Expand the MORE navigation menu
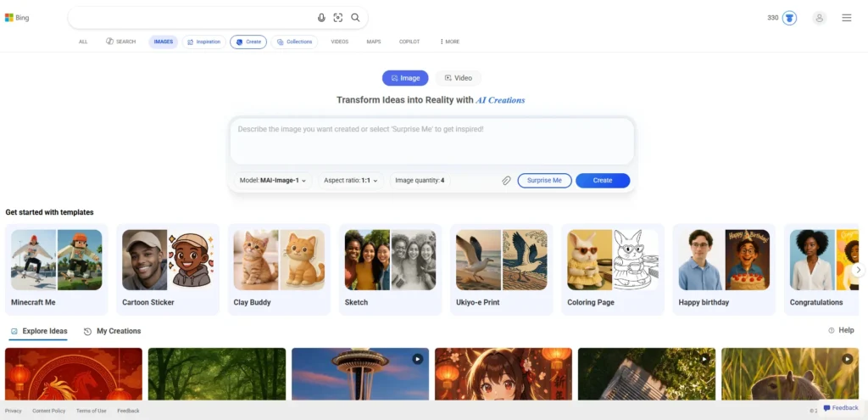868x420 pixels. (x=449, y=42)
